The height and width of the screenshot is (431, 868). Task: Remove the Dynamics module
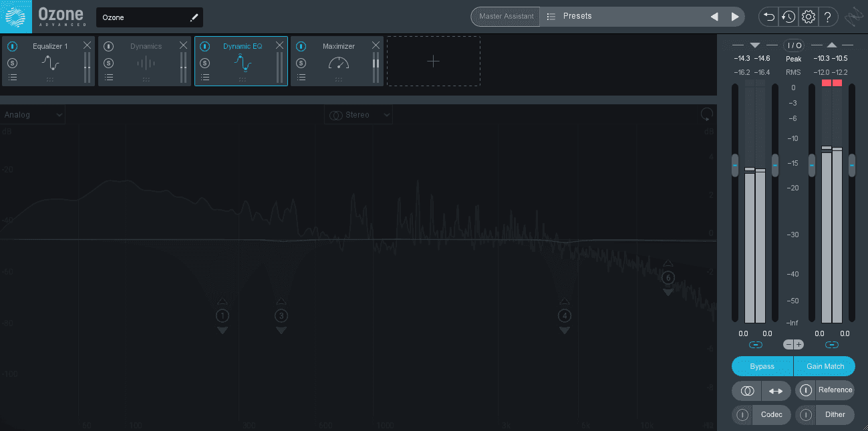(x=183, y=45)
